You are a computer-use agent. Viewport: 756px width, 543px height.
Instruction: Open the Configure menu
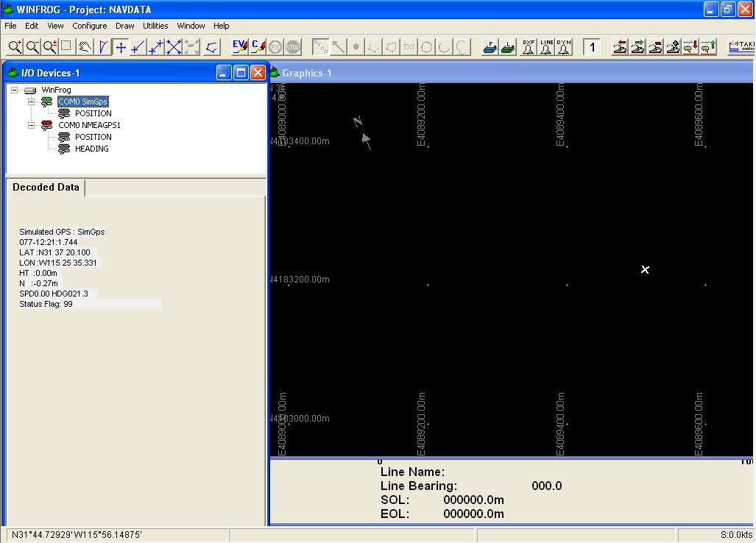point(89,25)
